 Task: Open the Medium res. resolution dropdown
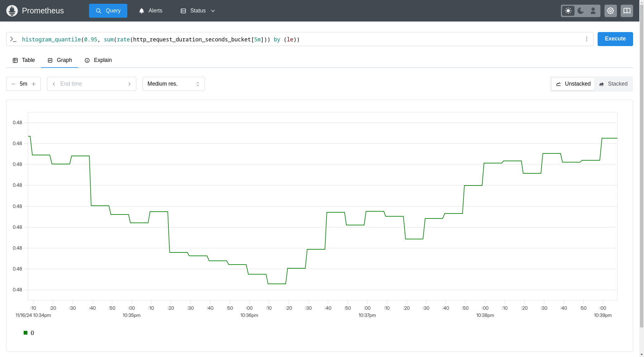pyautogui.click(x=174, y=84)
